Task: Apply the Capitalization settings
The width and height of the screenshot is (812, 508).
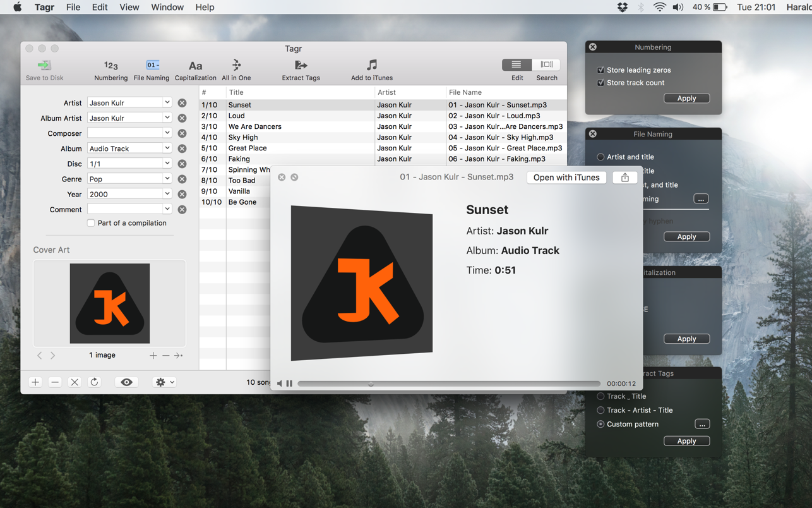Action: pos(686,339)
